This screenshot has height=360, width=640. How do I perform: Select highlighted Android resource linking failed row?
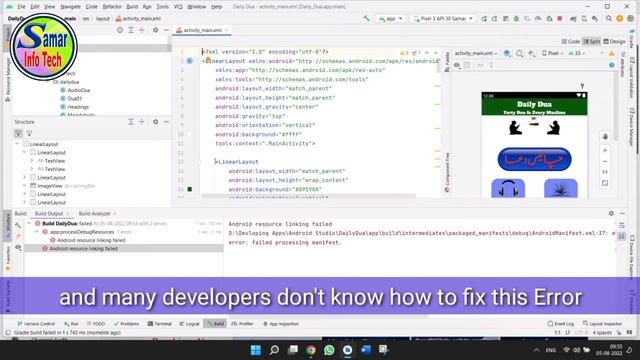click(x=124, y=249)
